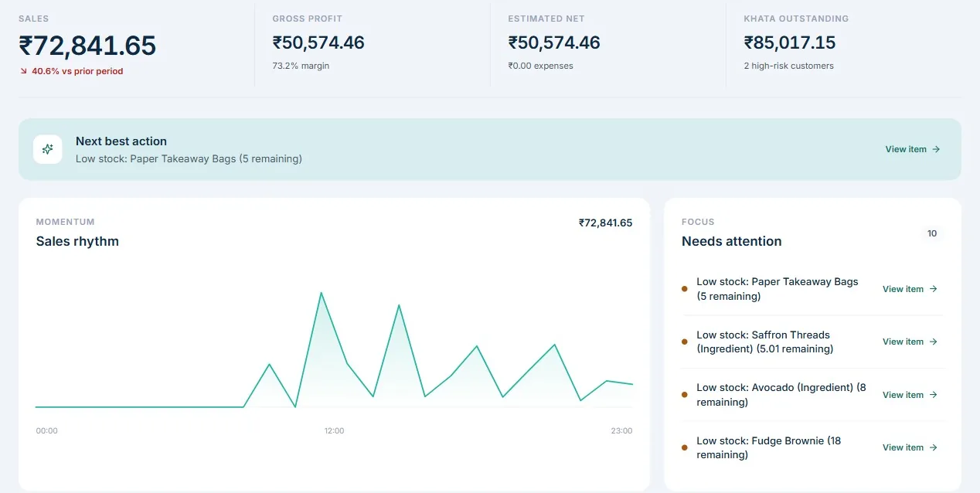Screen dimensions: 980x493
Task: Click the 10 count badge in Needs attention
Action: point(932,233)
